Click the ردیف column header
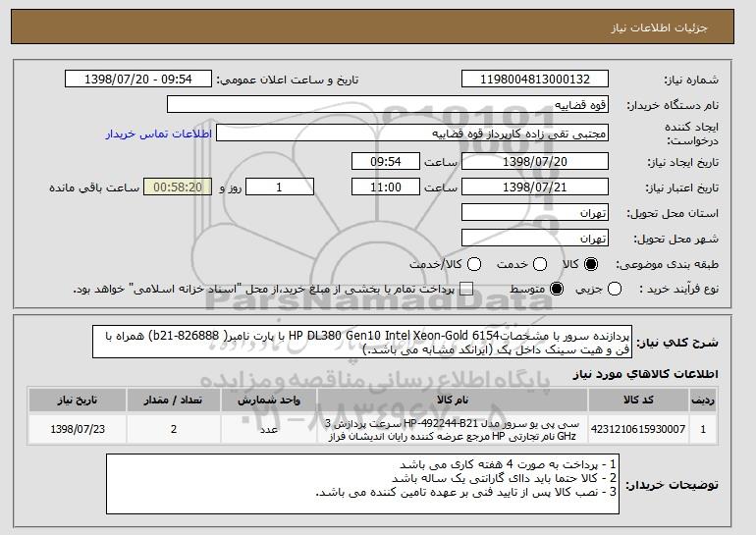Image resolution: width=756 pixels, height=535 pixels. point(703,401)
